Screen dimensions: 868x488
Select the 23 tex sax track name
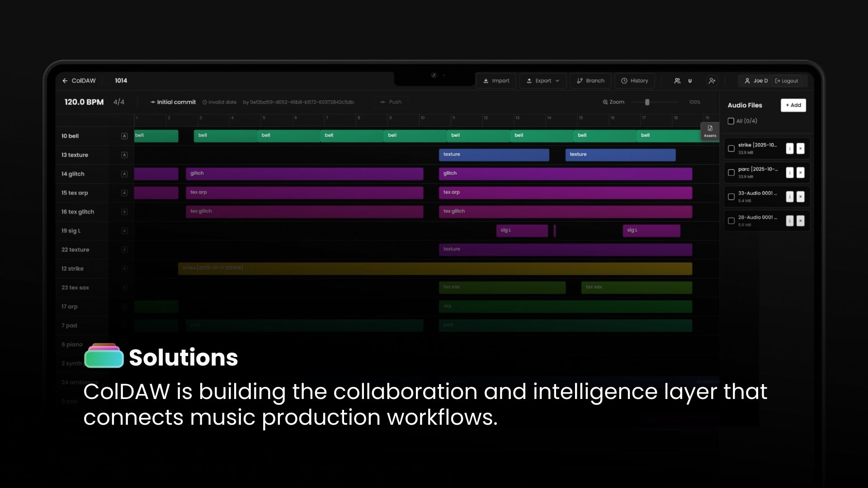click(x=75, y=288)
